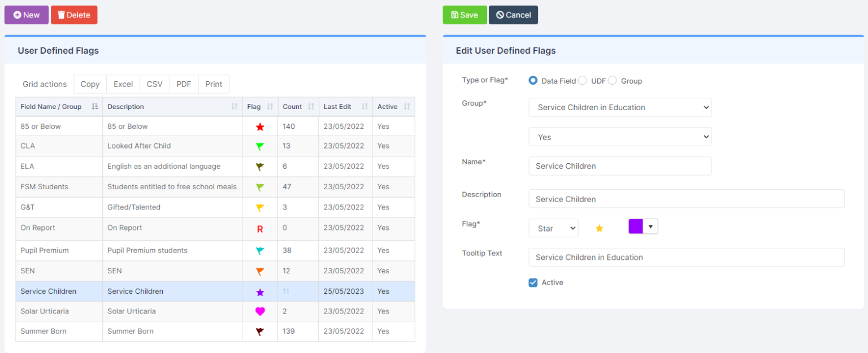Screen dimensions: 868x353
Task: Click the red star flag for 85 or Below
Action: pyautogui.click(x=259, y=127)
